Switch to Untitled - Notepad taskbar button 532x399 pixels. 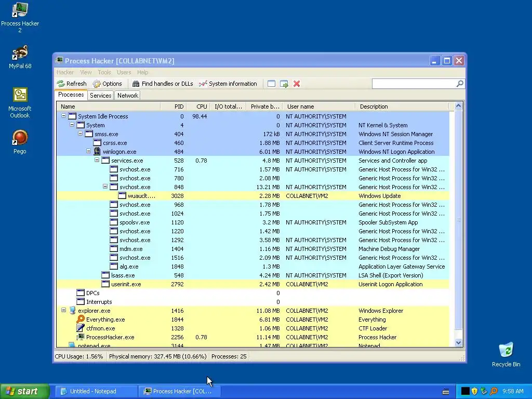[x=96, y=391]
